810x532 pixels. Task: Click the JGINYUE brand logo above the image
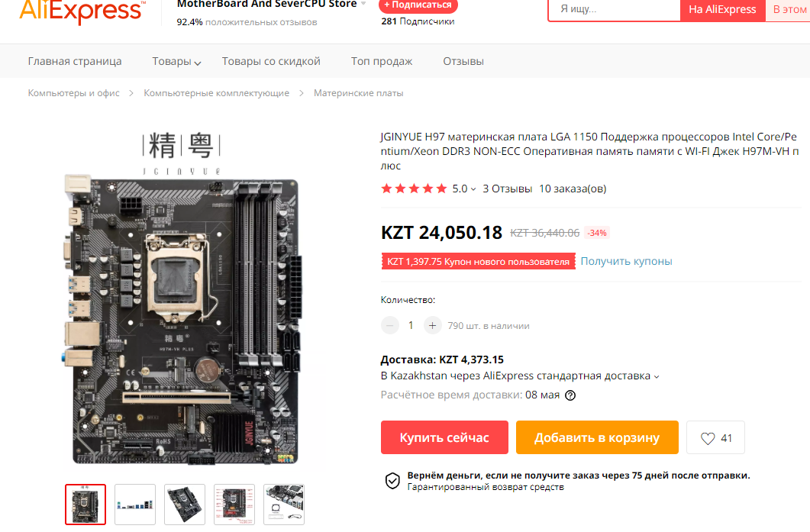[x=182, y=153]
